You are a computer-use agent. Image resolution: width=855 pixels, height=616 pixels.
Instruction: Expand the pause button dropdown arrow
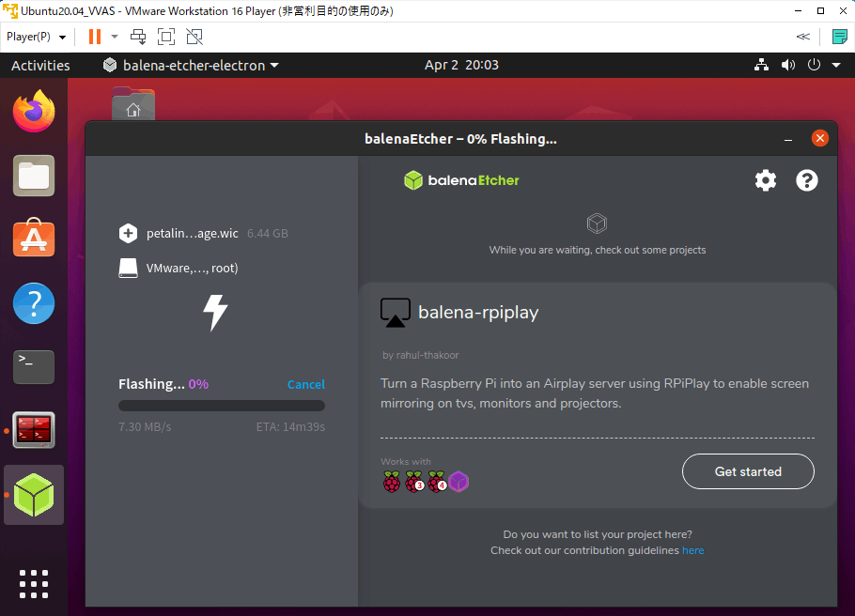(115, 37)
